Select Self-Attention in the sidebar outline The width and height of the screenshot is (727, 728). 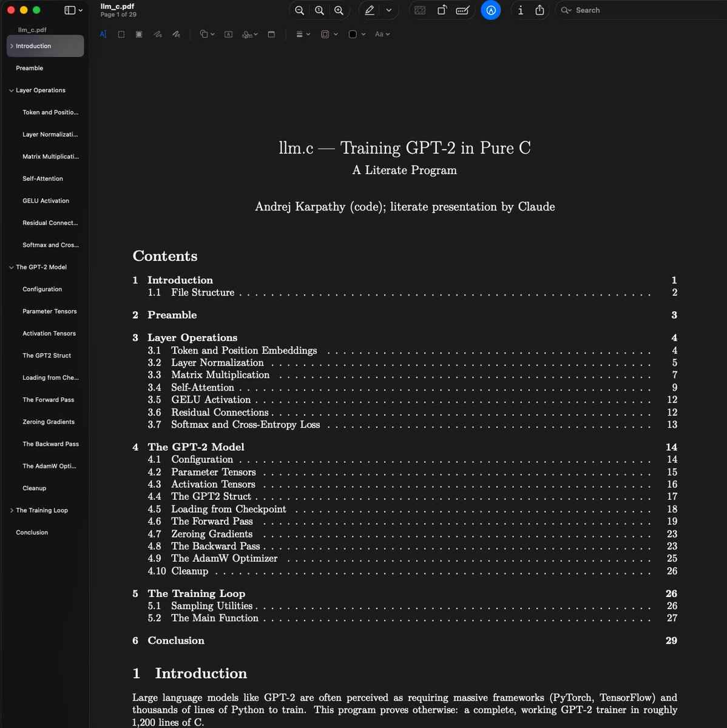tap(42, 179)
